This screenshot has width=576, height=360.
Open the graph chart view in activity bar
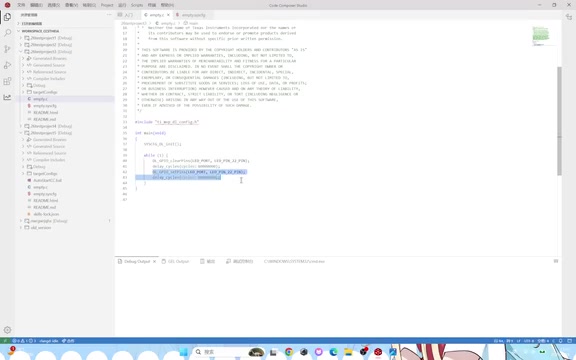(7, 97)
